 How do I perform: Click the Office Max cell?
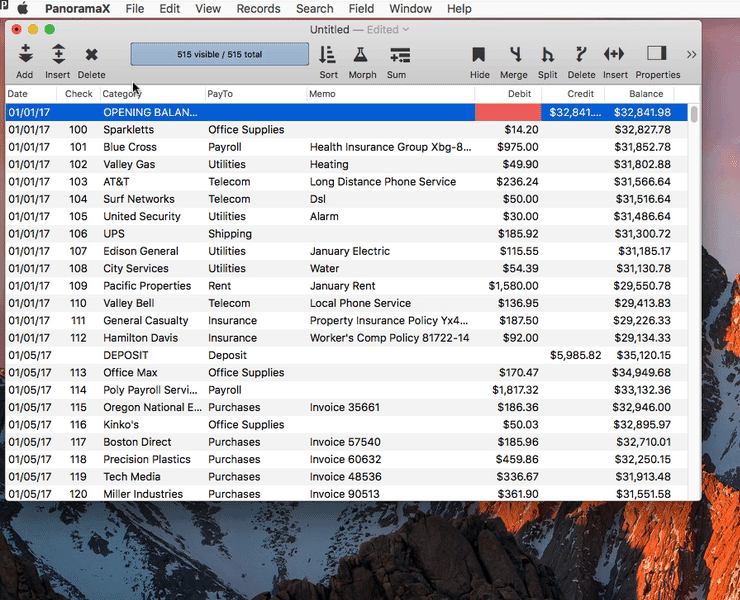pyautogui.click(x=153, y=373)
